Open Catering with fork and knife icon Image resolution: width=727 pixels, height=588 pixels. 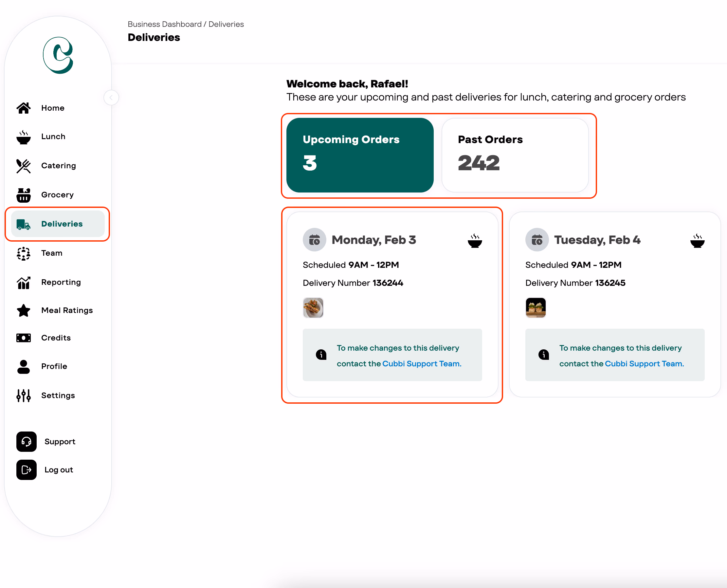pos(23,166)
